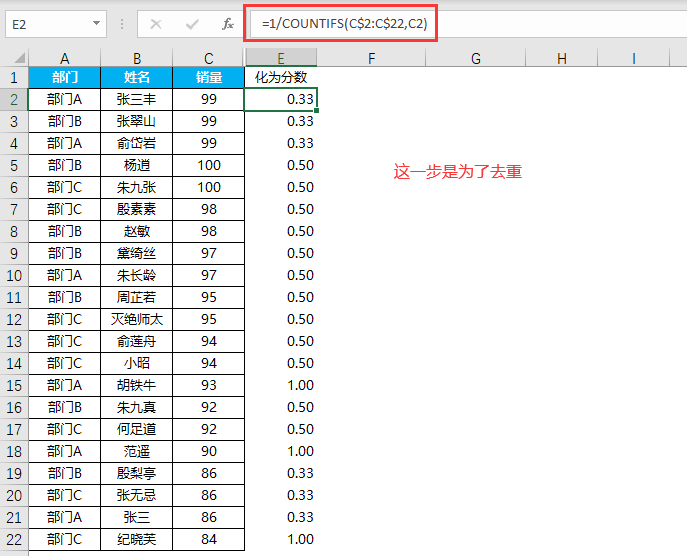Select cell with name 朱九真

137,407
